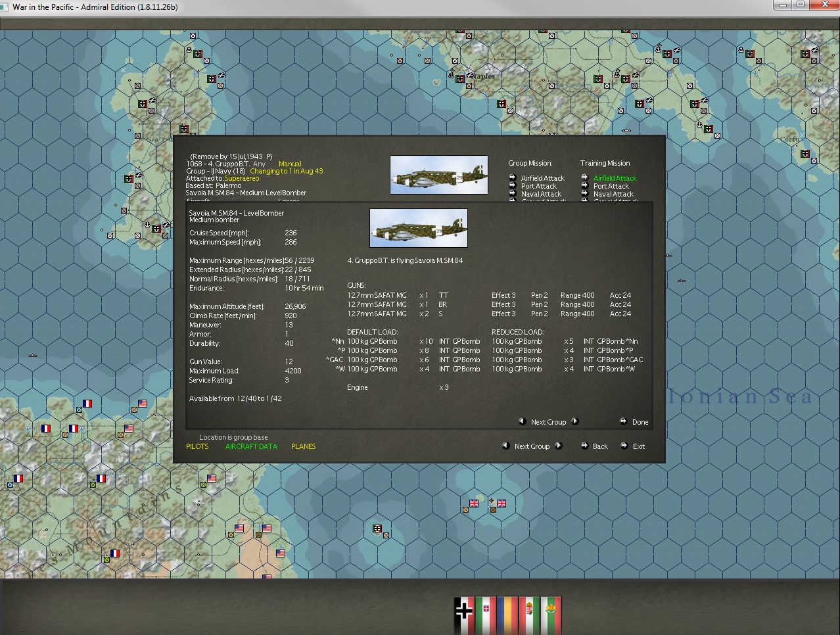The width and height of the screenshot is (840, 635).
Task: Click '4. Gruppo B.T. is flying Savoia M.SM.84' text
Action: (405, 261)
